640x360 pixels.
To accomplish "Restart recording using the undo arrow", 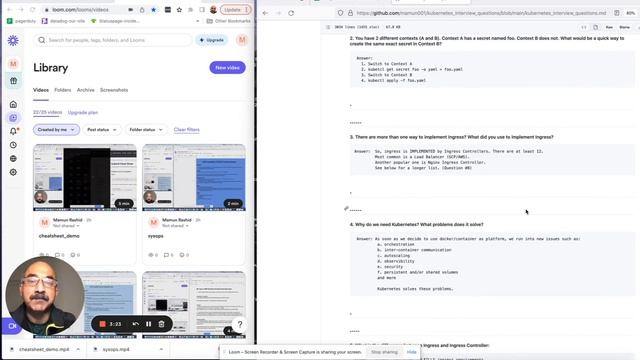I will tap(136, 324).
